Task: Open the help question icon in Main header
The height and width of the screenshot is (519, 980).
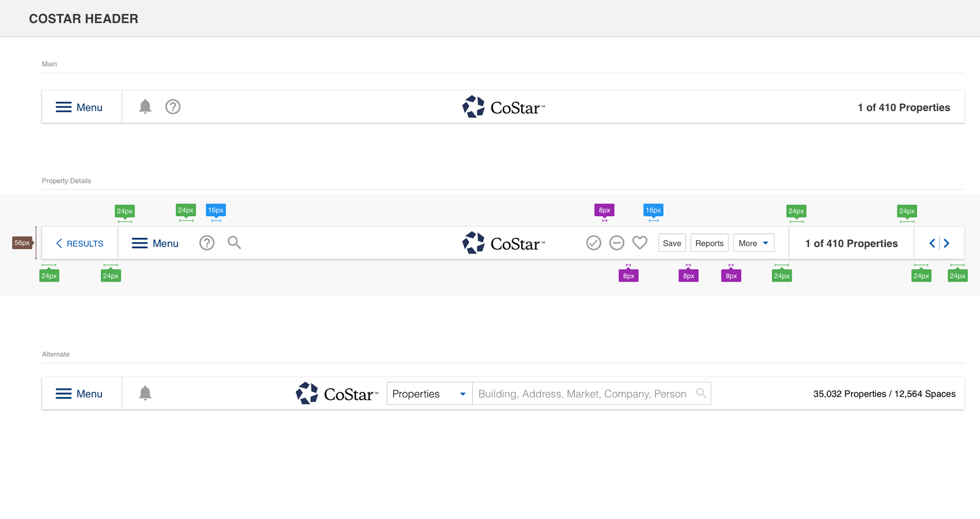Action: click(x=173, y=107)
